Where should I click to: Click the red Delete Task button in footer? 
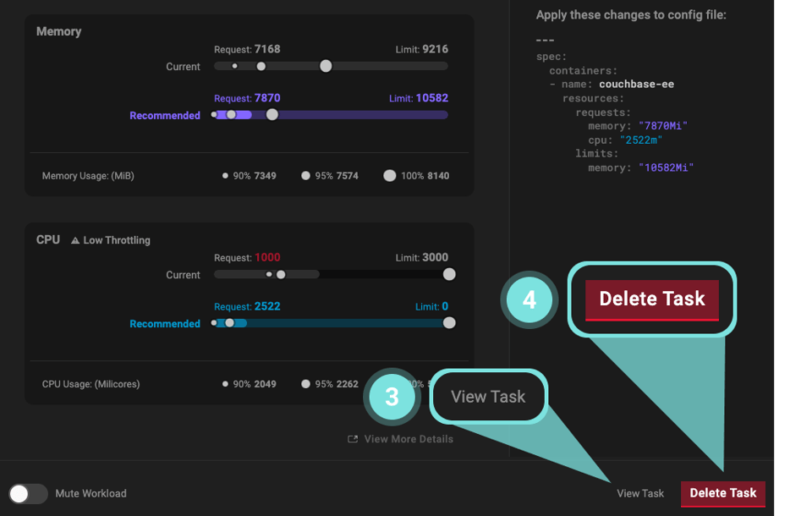pyautogui.click(x=723, y=493)
